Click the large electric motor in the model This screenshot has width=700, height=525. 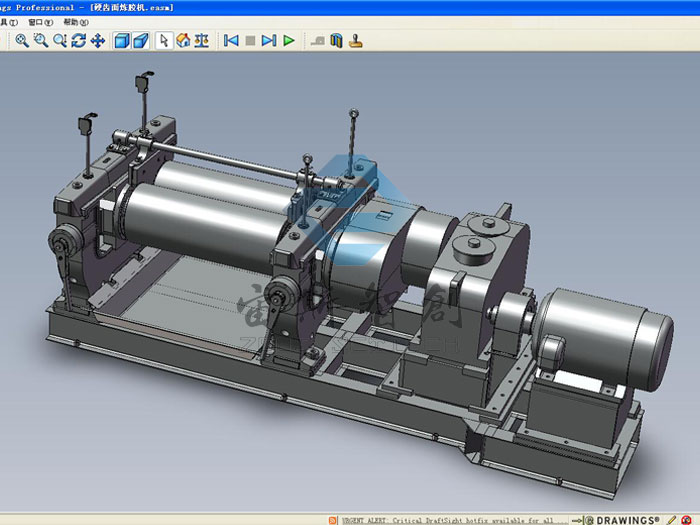603,338
